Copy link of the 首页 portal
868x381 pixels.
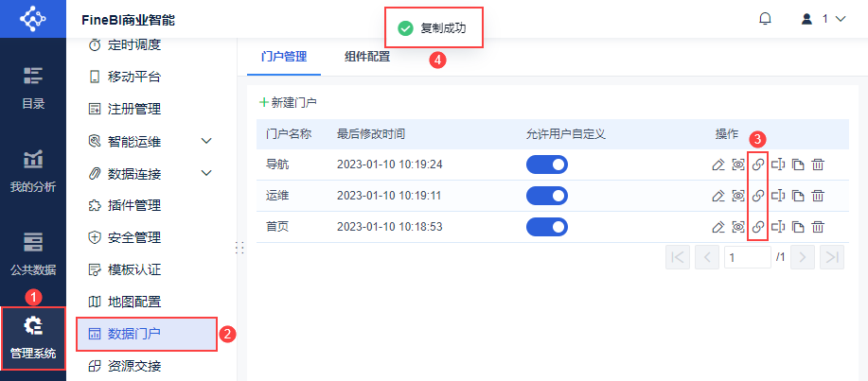click(758, 227)
